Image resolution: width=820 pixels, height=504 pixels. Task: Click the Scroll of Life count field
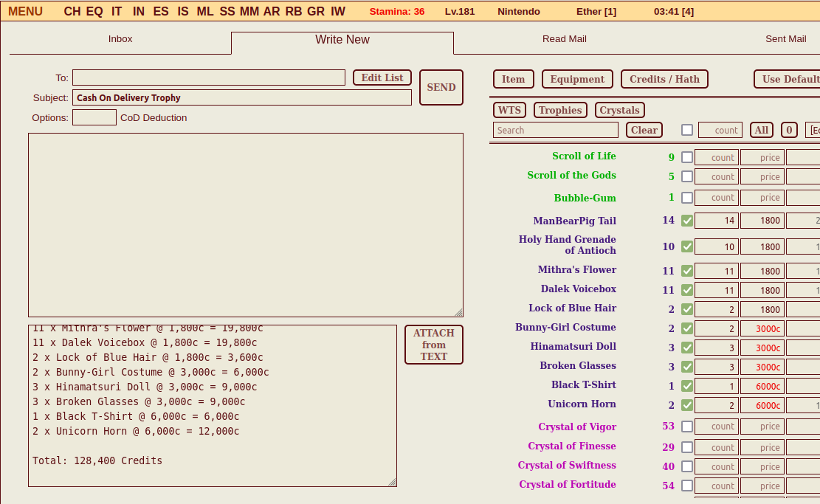pos(717,157)
